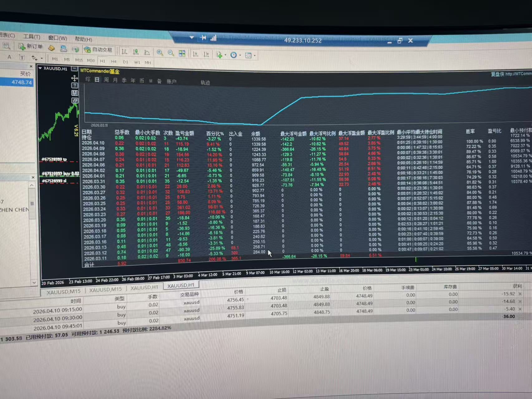The width and height of the screenshot is (532, 399).
Task: Click the navigator scrollbar down arrow
Action: (34, 282)
